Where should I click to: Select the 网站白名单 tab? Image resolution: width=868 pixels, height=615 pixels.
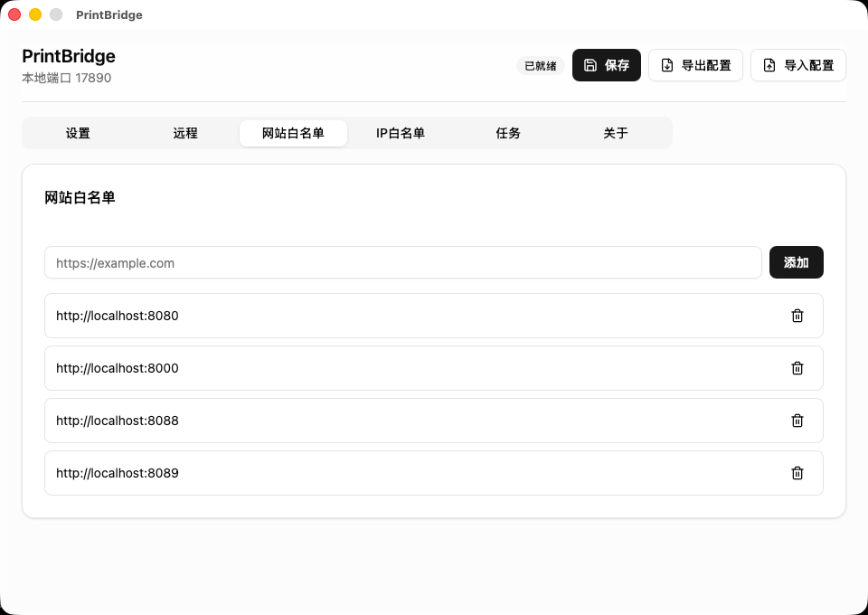(x=293, y=133)
